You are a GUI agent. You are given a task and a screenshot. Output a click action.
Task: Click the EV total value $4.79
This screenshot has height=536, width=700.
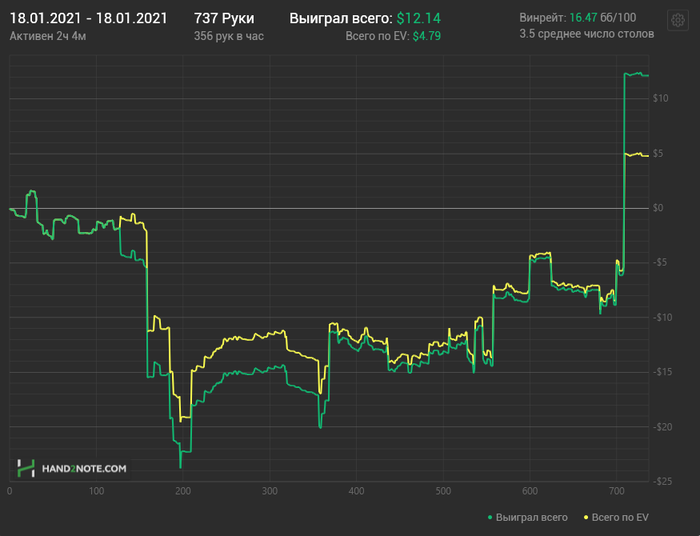pos(426,36)
